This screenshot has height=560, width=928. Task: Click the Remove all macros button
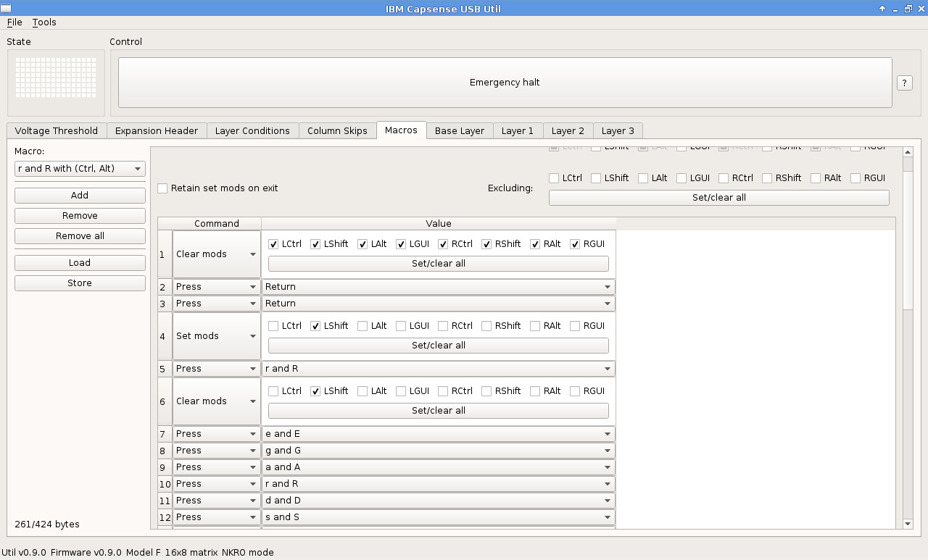[x=80, y=236]
